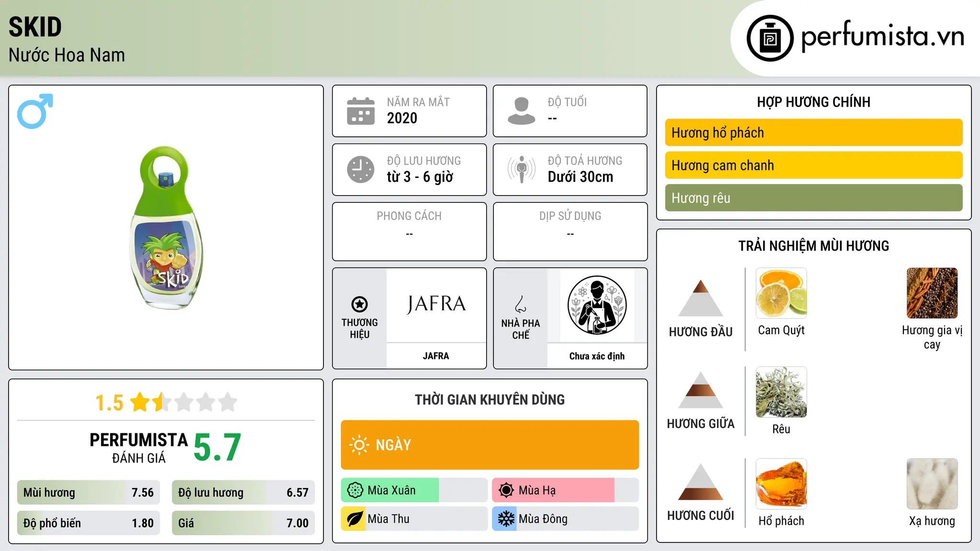Viewport: 980px width, 551px height.
Task: Select the Hương hổ phách accord bar
Action: [x=813, y=132]
